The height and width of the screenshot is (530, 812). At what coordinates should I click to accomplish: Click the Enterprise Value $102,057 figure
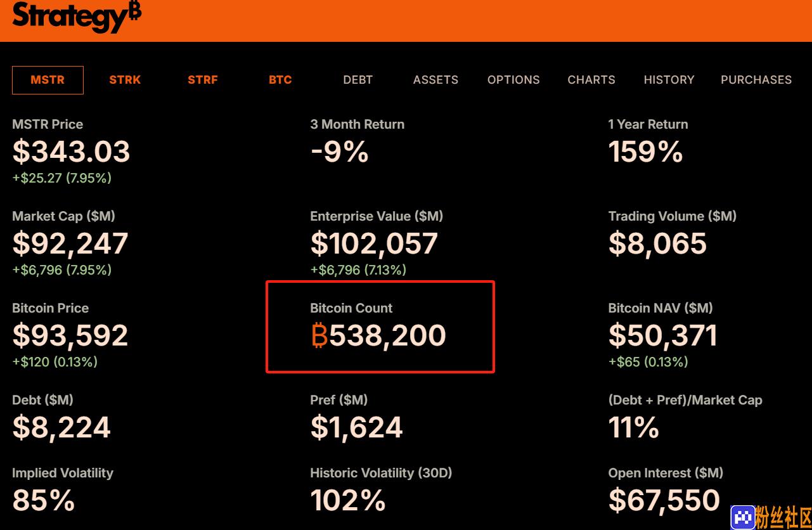(374, 243)
